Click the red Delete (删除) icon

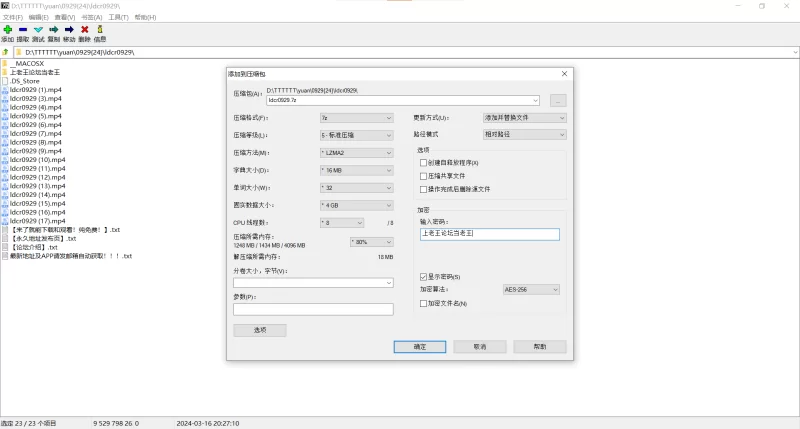click(84, 30)
